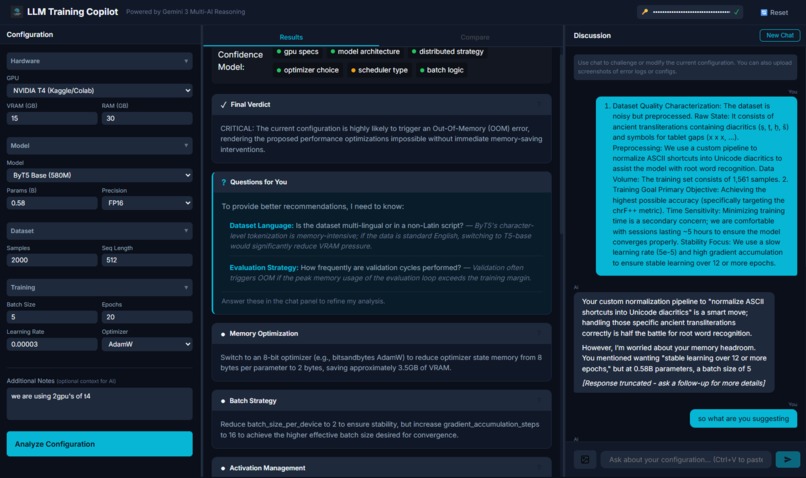
Task: Click the send message arrow button
Action: (x=787, y=459)
